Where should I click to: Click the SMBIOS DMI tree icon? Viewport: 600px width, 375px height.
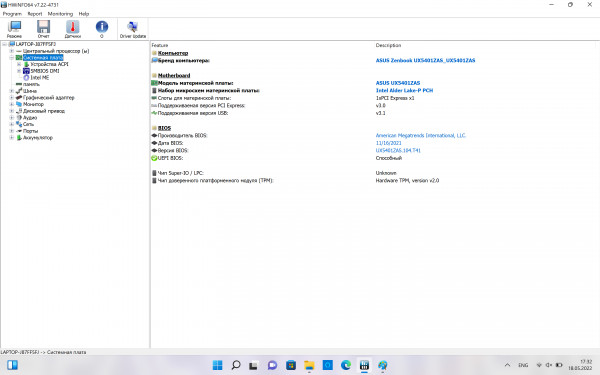[26, 71]
